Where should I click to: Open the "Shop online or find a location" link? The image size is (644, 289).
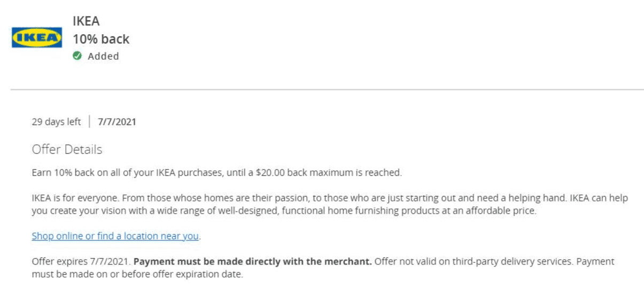tap(115, 236)
